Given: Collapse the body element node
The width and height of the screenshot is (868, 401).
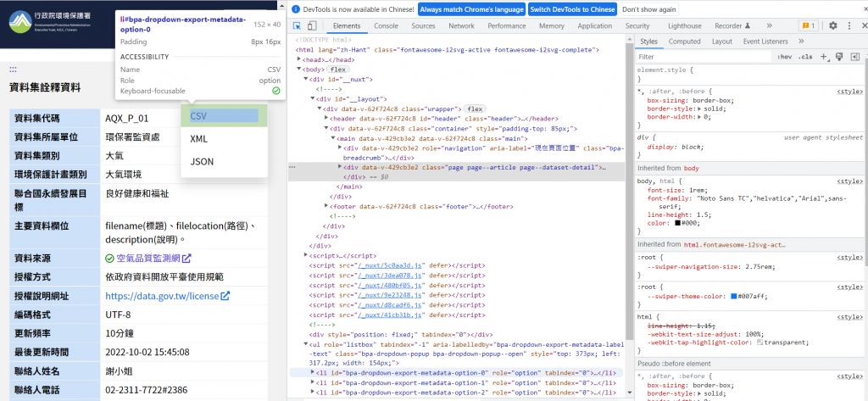Looking at the screenshot, I should pos(299,70).
